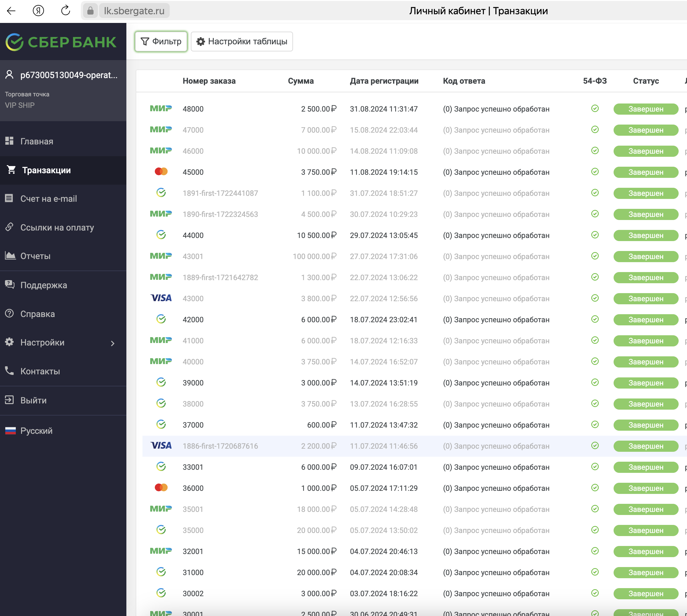The width and height of the screenshot is (687, 616).
Task: Click the Visa icon for order 43000
Action: 161,298
